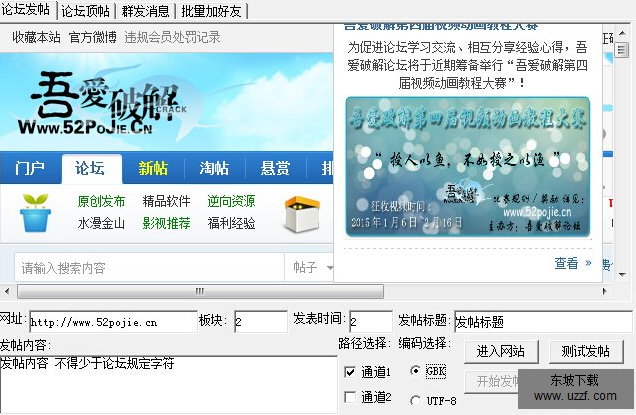Viewport: 636px width, 415px height.
Task: Select the UTF-8 encoding radio button
Action: [415, 401]
